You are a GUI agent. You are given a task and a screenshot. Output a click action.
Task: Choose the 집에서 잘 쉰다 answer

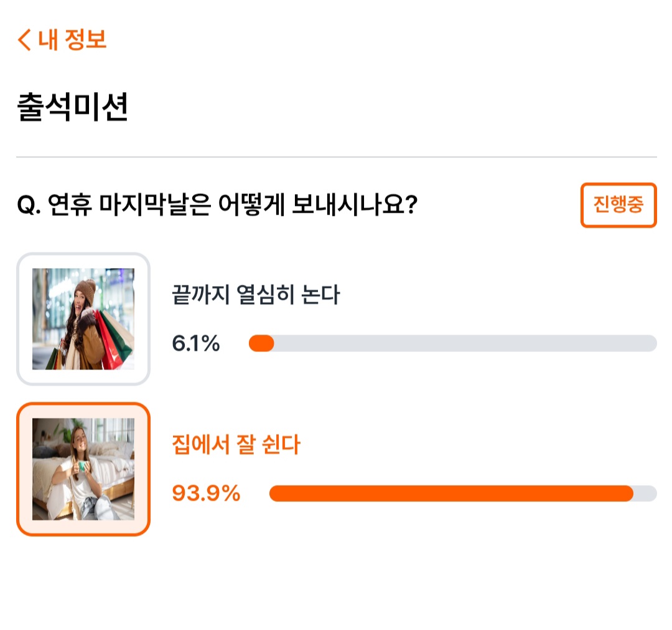coord(236,444)
